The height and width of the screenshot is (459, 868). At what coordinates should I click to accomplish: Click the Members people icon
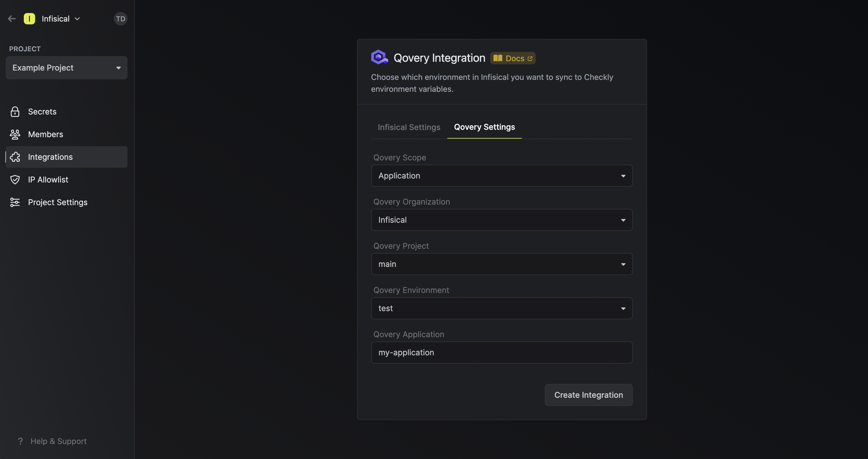15,134
